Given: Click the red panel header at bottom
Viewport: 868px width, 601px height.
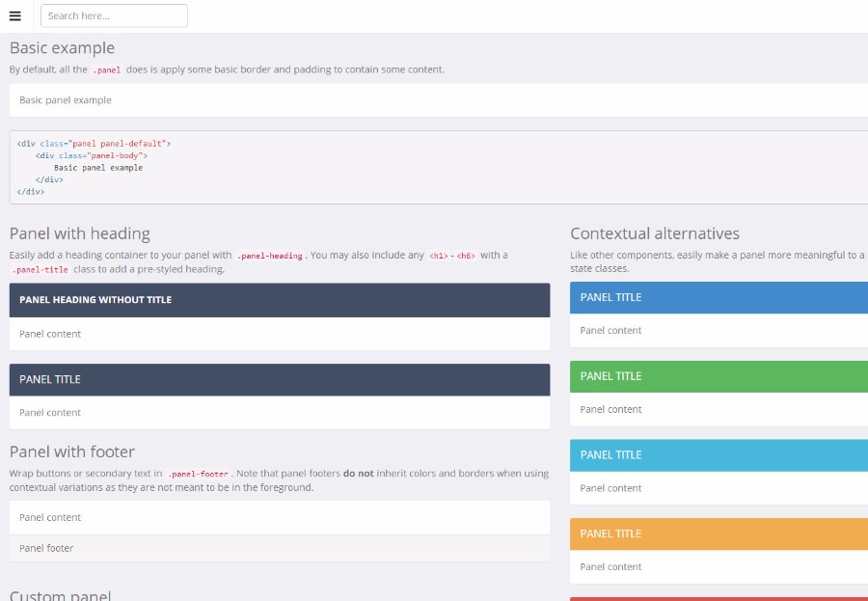Looking at the screenshot, I should (718, 598).
